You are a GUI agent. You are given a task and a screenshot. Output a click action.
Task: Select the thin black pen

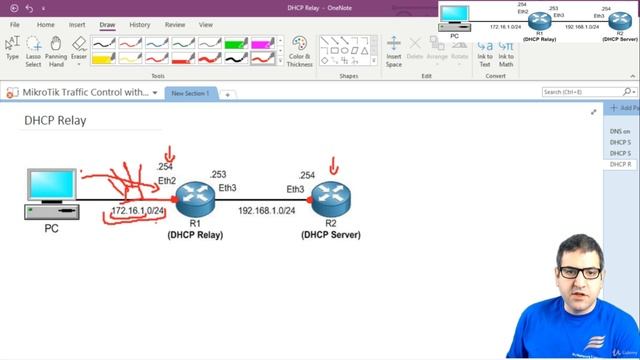pos(104,43)
